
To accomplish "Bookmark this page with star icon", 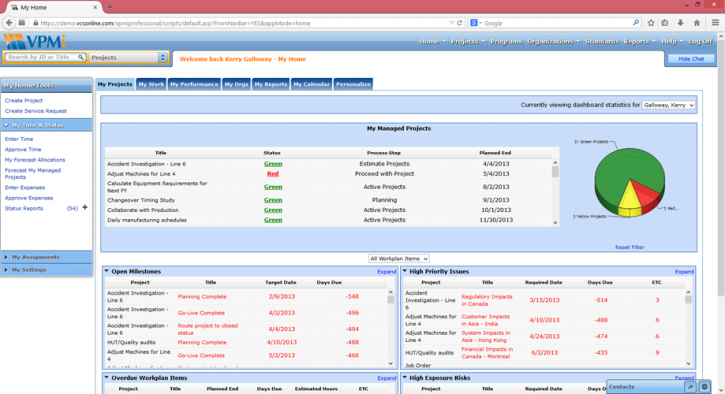I will 651,23.
